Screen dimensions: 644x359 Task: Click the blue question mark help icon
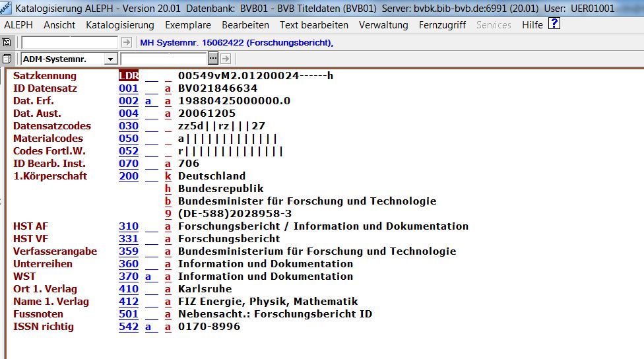tap(554, 24)
